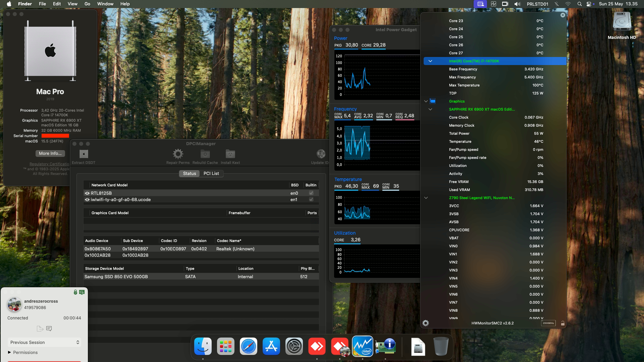This screenshot has width=644, height=362.
Task: Click the 2500MHz frequency control
Action: tap(549, 323)
